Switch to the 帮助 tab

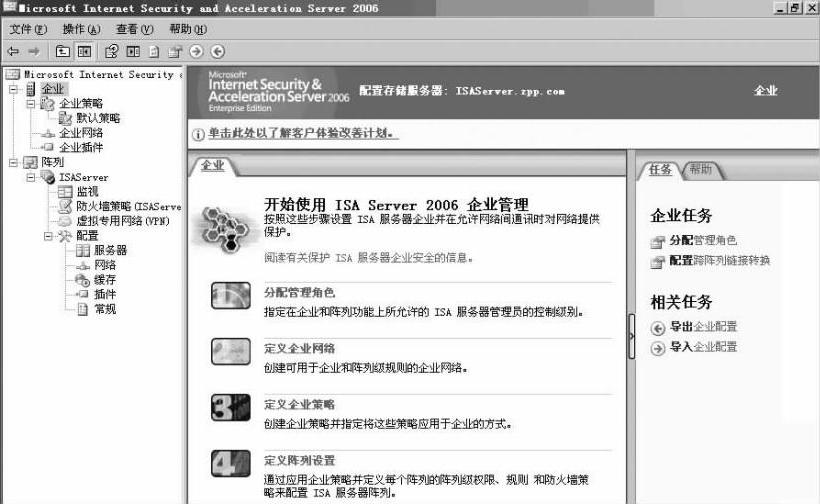point(701,169)
